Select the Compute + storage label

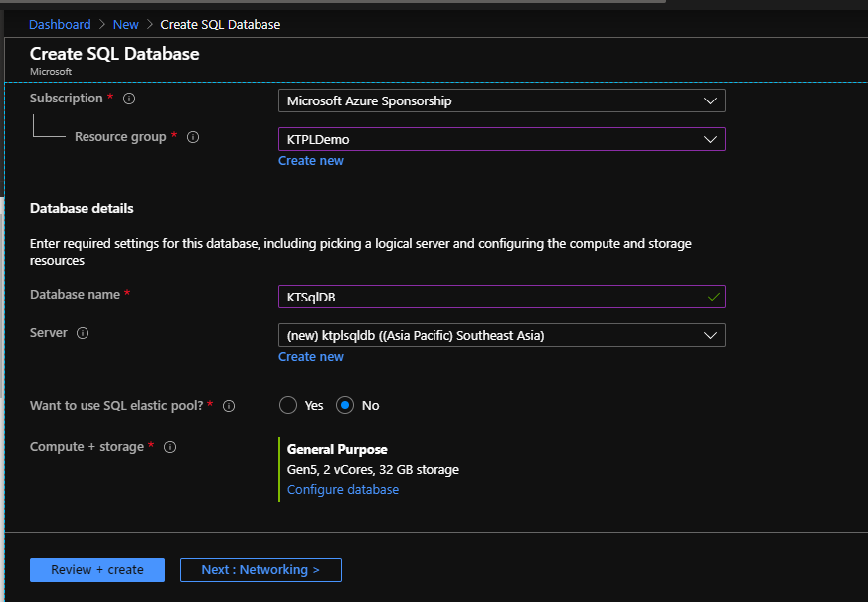coord(87,447)
